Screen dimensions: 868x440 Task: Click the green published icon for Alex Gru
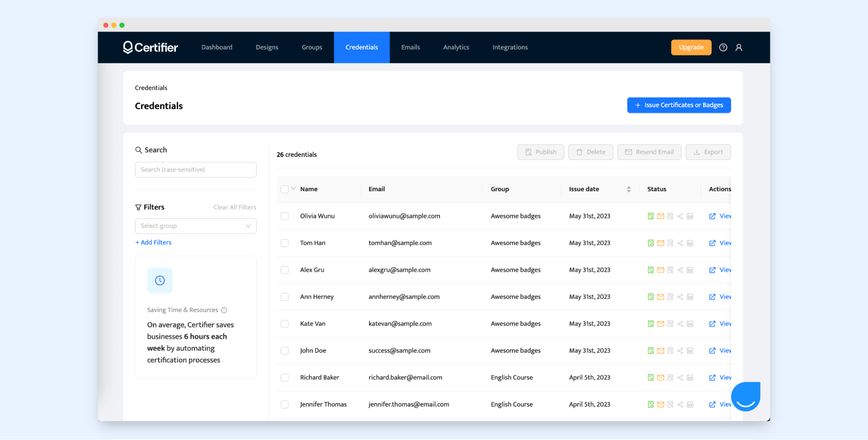click(x=650, y=270)
